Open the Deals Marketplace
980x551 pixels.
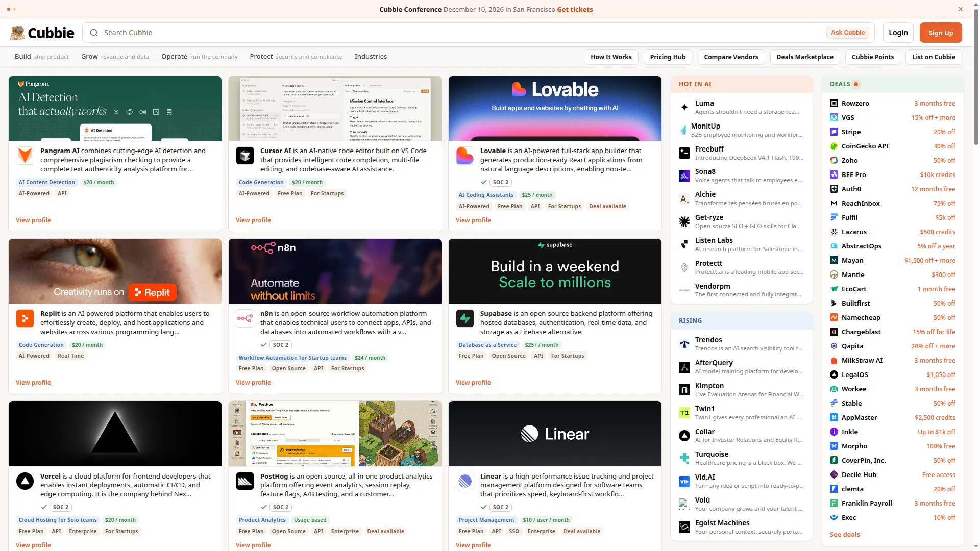pos(805,57)
